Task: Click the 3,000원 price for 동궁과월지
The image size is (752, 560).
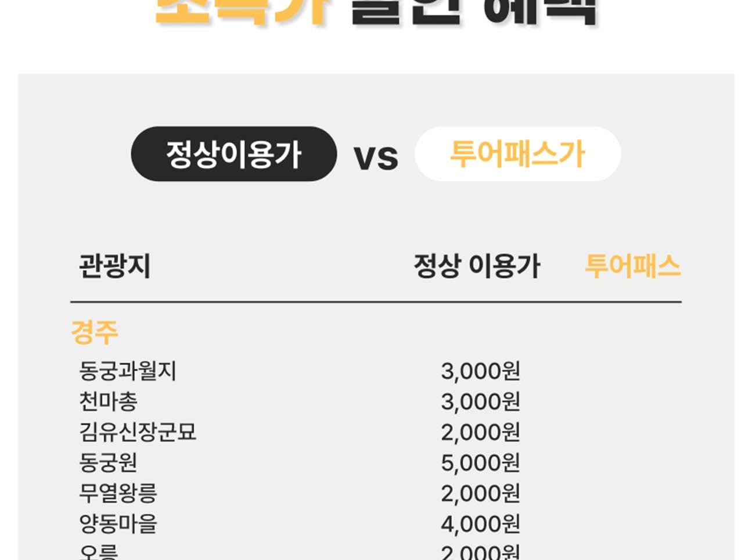Action: [x=480, y=371]
